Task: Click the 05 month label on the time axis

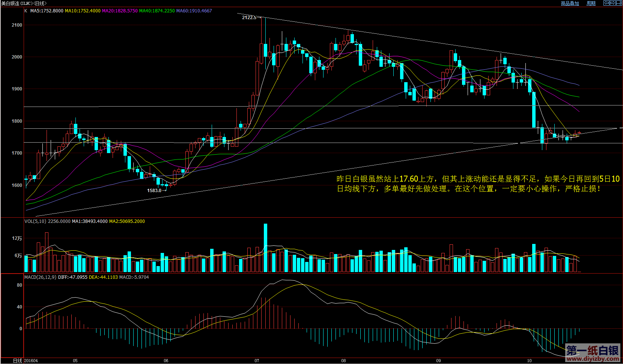Action: (x=75, y=361)
